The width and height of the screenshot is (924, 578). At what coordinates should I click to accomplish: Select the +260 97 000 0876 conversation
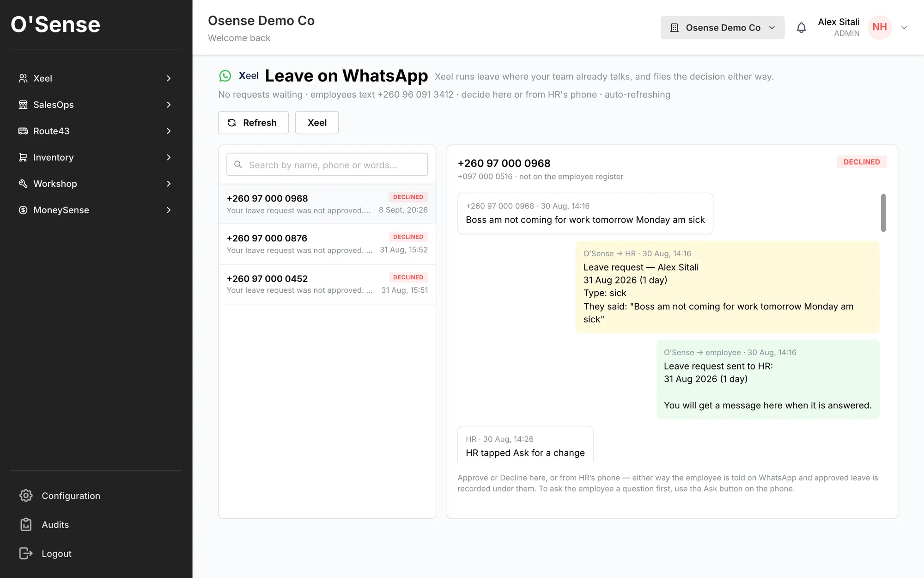pos(327,244)
